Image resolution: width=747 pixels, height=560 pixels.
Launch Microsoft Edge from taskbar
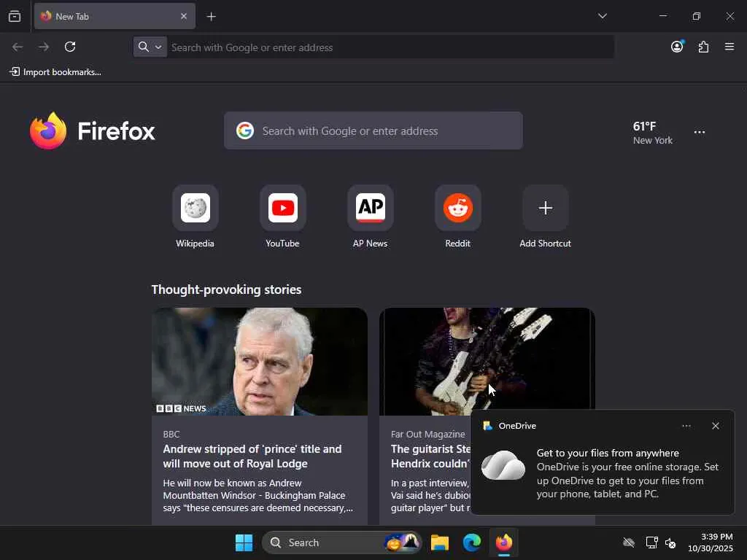click(x=472, y=542)
